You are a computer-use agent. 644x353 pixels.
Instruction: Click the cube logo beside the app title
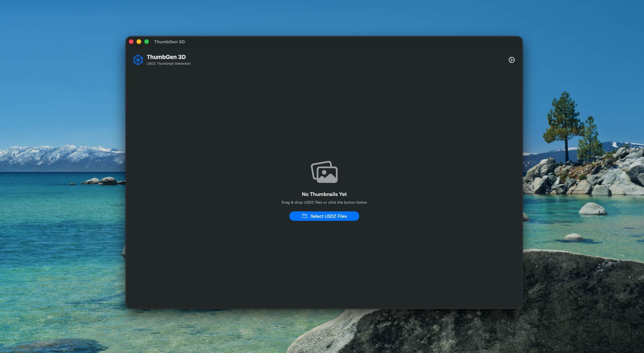[138, 59]
